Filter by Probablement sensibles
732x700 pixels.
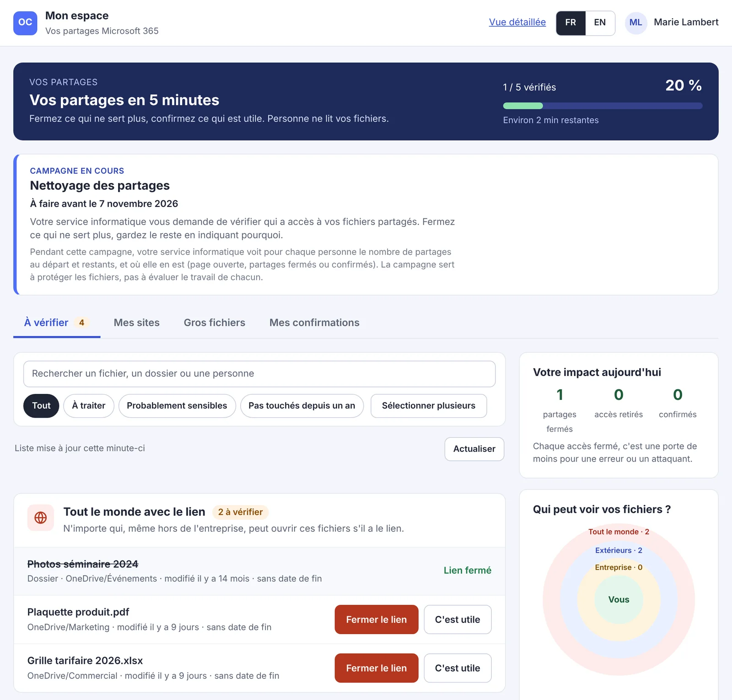(177, 406)
